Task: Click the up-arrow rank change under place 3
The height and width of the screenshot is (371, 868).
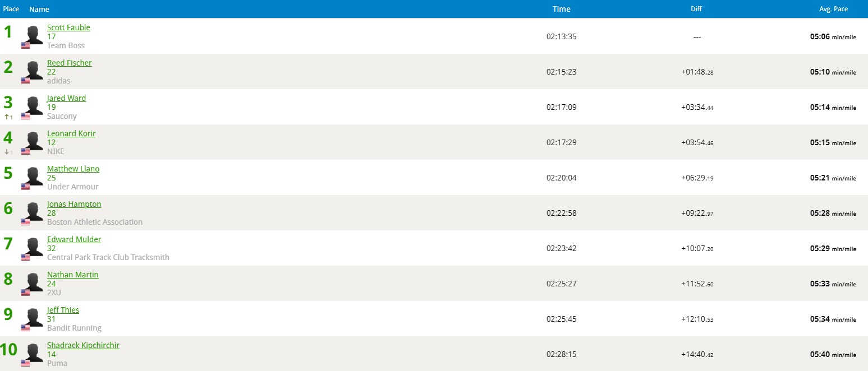Action: tap(8, 117)
